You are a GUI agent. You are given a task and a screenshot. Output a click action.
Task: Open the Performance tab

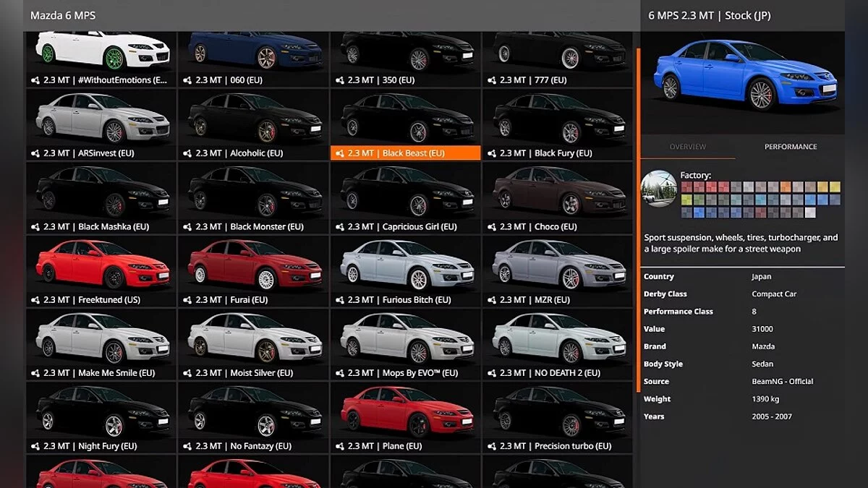click(x=791, y=147)
